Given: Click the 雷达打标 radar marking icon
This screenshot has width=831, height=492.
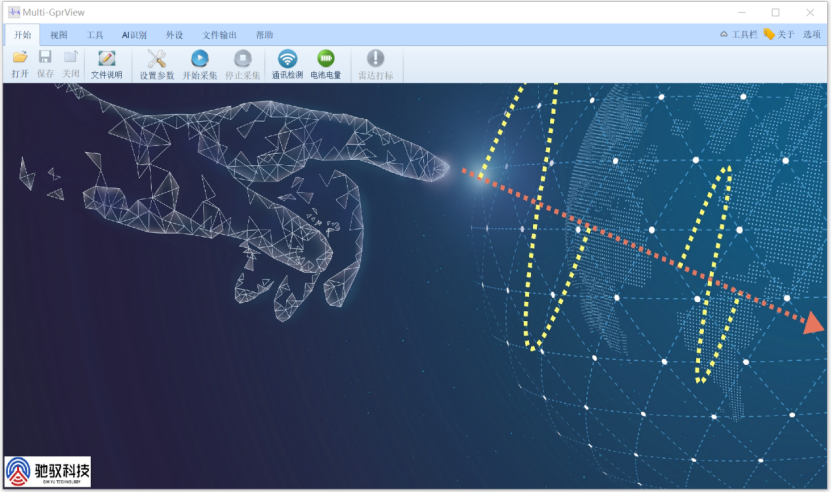Looking at the screenshot, I should point(375,59).
